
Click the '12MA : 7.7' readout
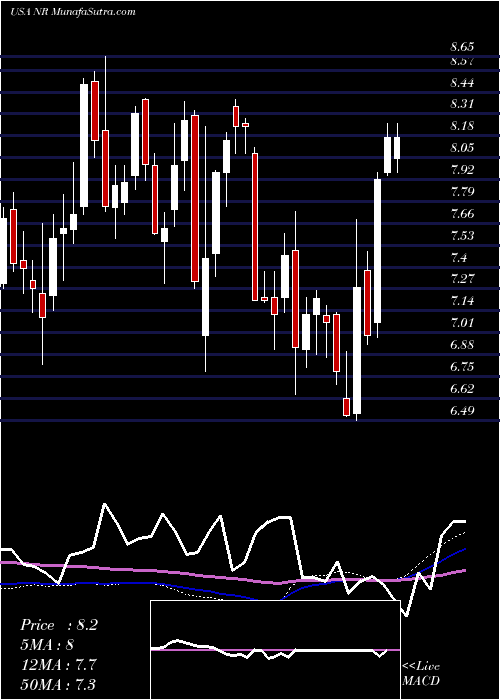pyautogui.click(x=57, y=664)
